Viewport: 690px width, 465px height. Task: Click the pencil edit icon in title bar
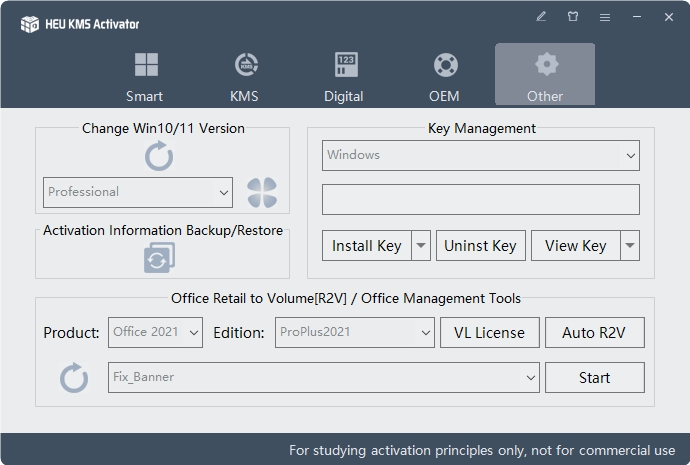pos(541,17)
